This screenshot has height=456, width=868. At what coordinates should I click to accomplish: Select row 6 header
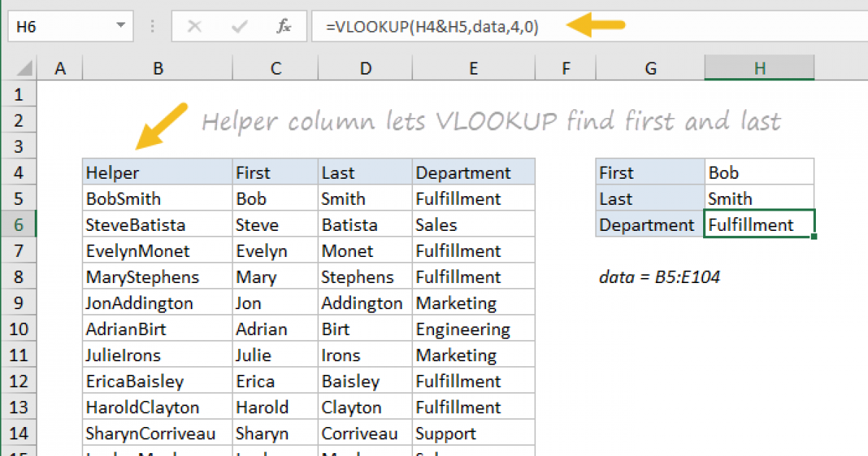click(x=19, y=224)
